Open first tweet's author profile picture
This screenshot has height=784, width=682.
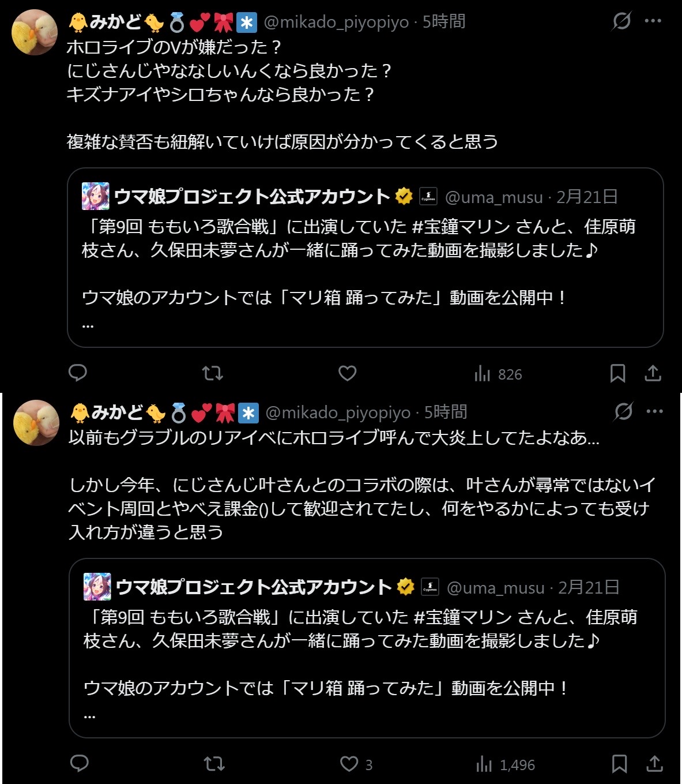coord(35,32)
